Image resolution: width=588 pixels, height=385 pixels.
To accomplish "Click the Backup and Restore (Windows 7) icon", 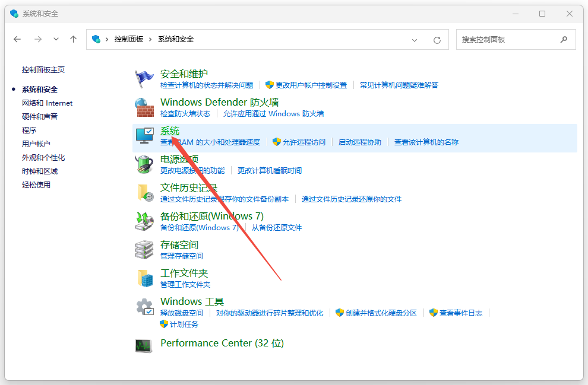I will pos(144,221).
